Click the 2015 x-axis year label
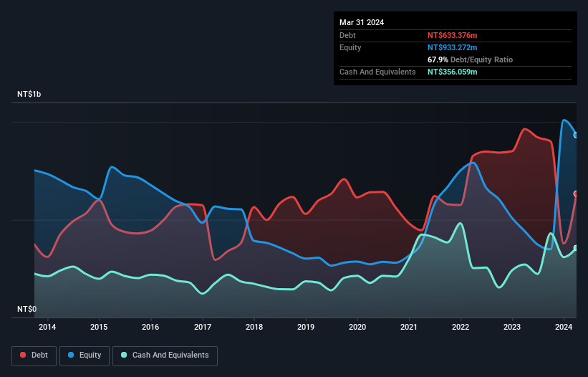 (x=100, y=328)
